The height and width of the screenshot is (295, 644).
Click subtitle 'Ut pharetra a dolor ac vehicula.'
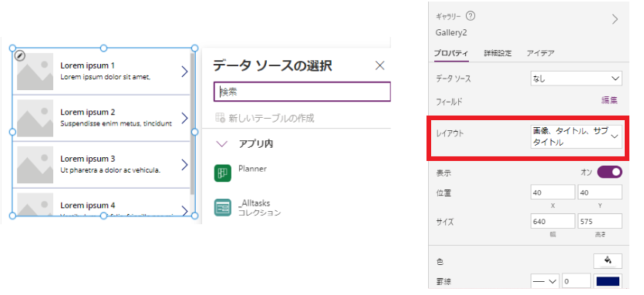coord(110,170)
